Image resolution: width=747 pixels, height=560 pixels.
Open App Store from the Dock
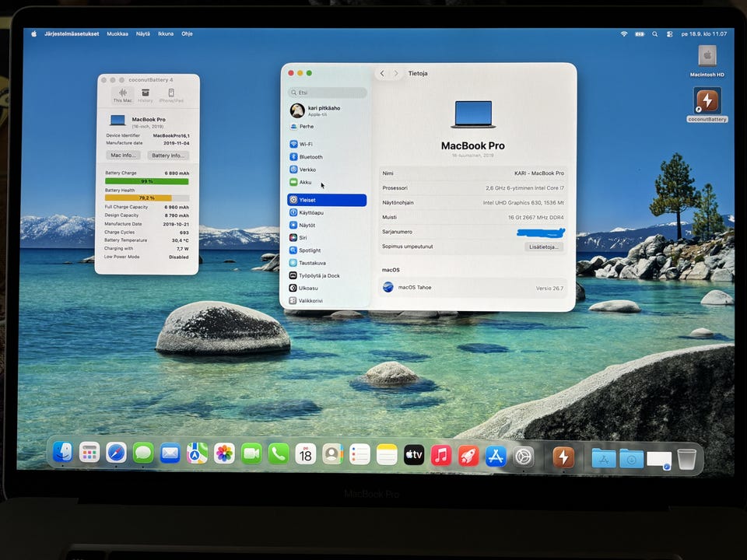(496, 457)
